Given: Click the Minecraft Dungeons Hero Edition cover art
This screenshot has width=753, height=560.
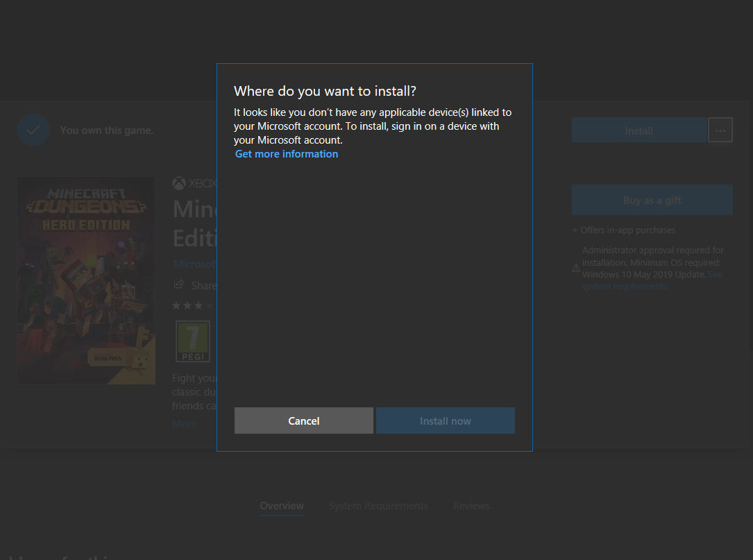Looking at the screenshot, I should (x=87, y=280).
